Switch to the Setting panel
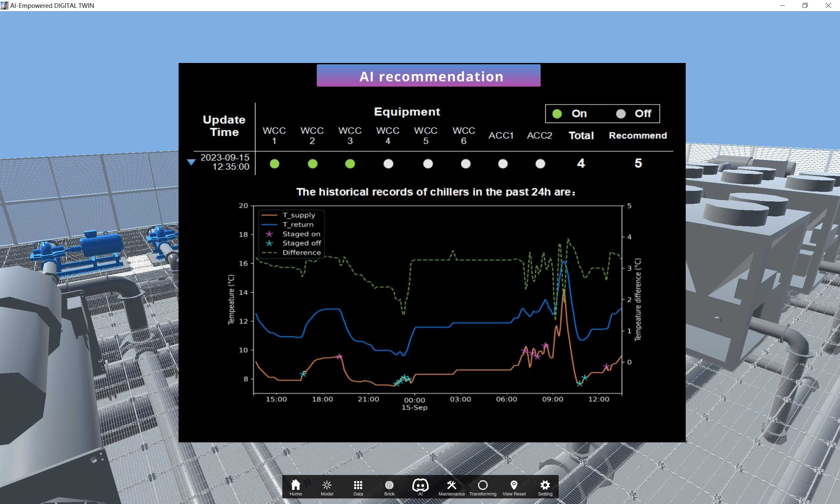This screenshot has height=504, width=840. click(x=545, y=486)
